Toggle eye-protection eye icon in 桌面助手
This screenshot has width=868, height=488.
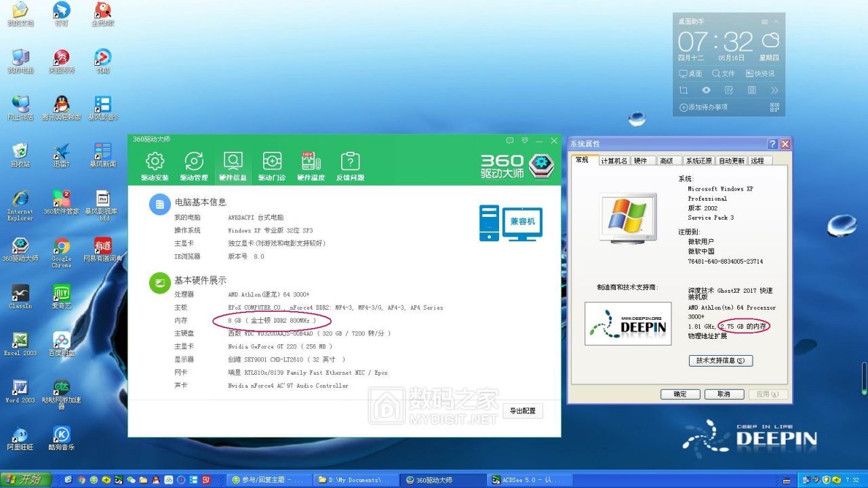pyautogui.click(x=706, y=90)
